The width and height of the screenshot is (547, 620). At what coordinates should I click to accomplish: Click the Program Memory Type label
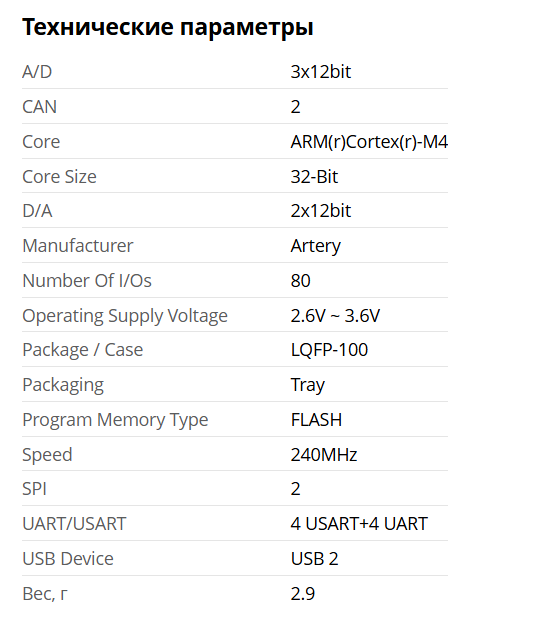coord(115,420)
